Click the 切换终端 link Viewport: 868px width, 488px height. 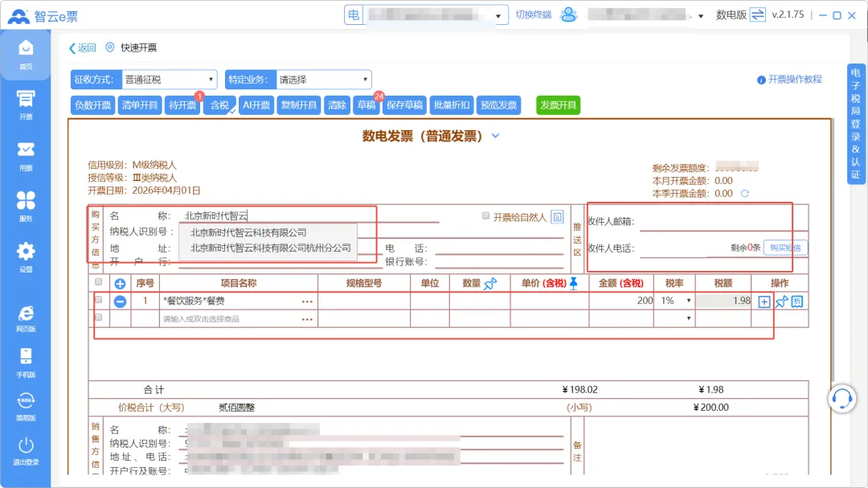click(x=533, y=15)
